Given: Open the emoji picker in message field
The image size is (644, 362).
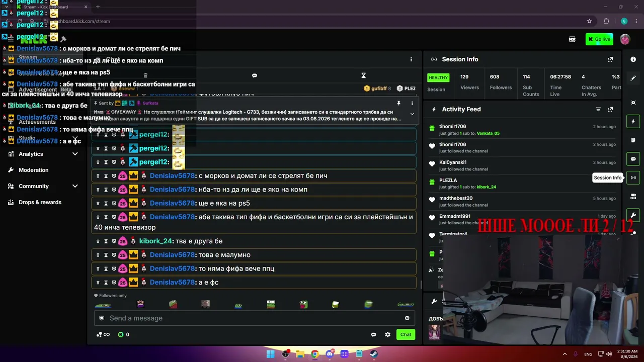Looking at the screenshot, I should click(407, 318).
